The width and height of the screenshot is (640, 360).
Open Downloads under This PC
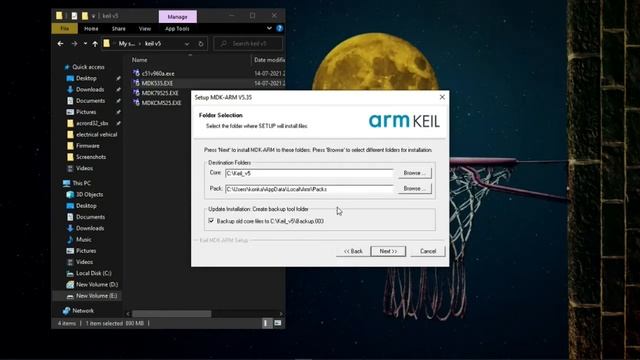[90, 228]
